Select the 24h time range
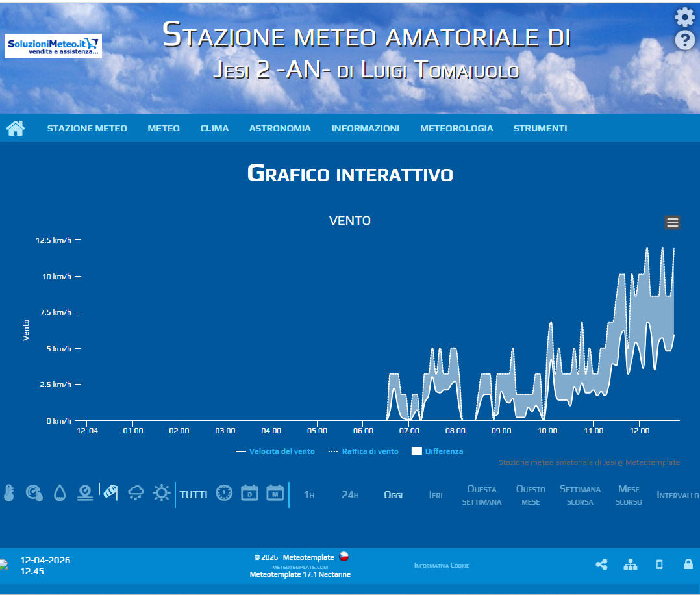 point(350,495)
